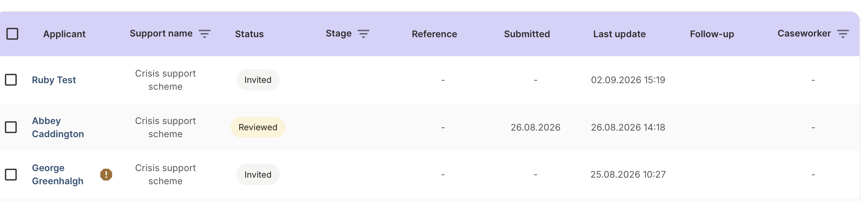Open the Caseworker filter icon
868x201 pixels.
[x=843, y=34]
